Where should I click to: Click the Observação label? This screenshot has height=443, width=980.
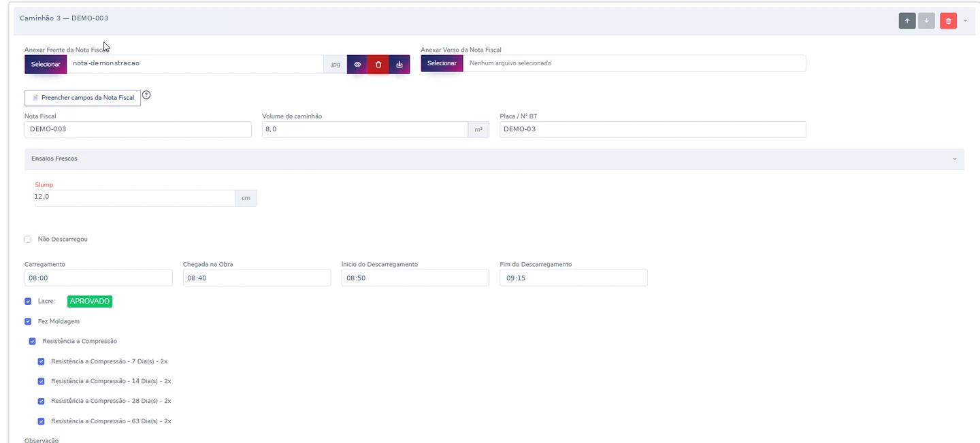(42, 440)
